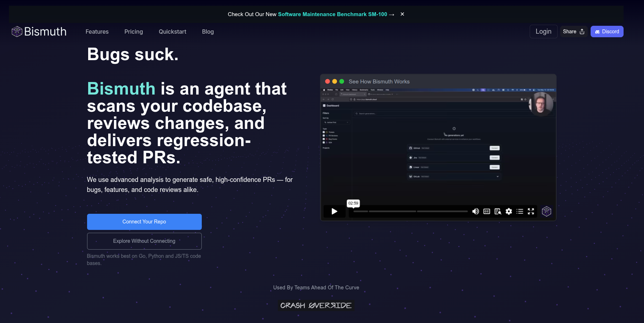Click the "Used By Teams Ahead Of The Curve" text
Screen dimensions: 644x323
point(316,288)
